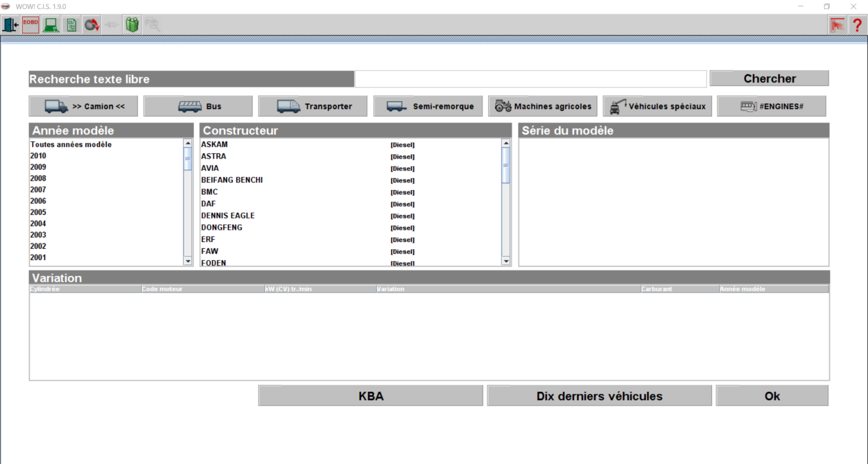Viewport: 868px width, 464px height.
Task: Click the Année modèle scrollbar thumb
Action: [188, 159]
